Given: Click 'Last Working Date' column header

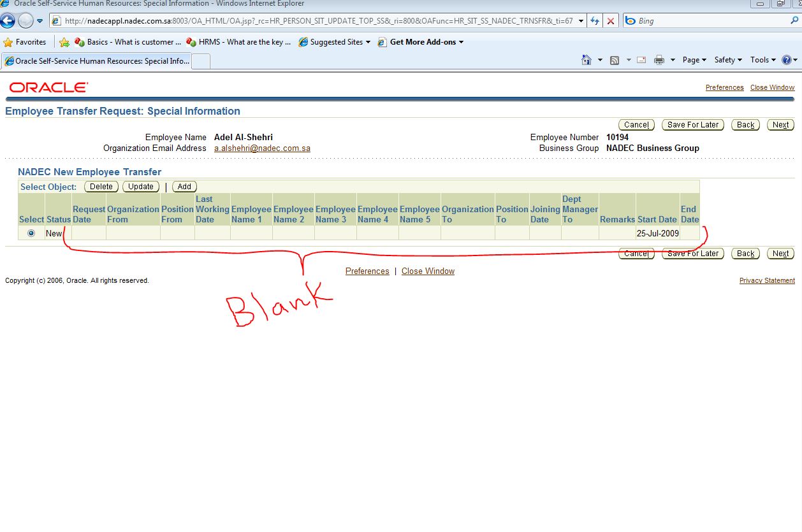Looking at the screenshot, I should tap(212, 209).
